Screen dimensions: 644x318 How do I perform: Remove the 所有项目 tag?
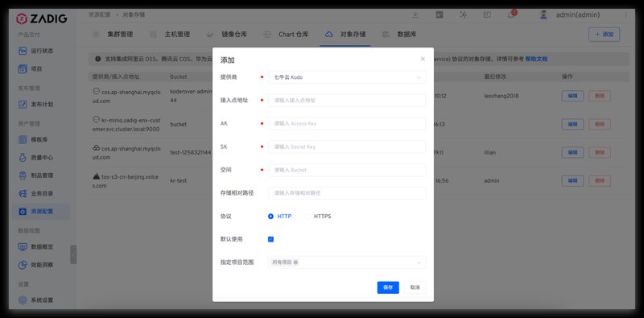295,262
